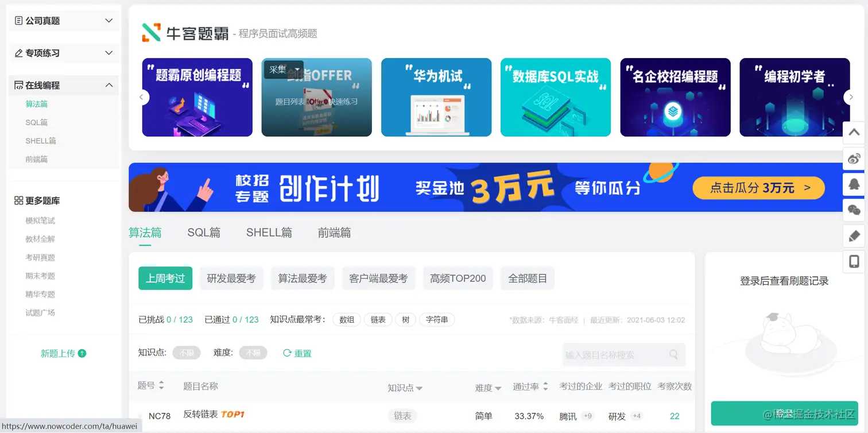
Task: Select the 数组 knowledge tag
Action: click(x=347, y=320)
